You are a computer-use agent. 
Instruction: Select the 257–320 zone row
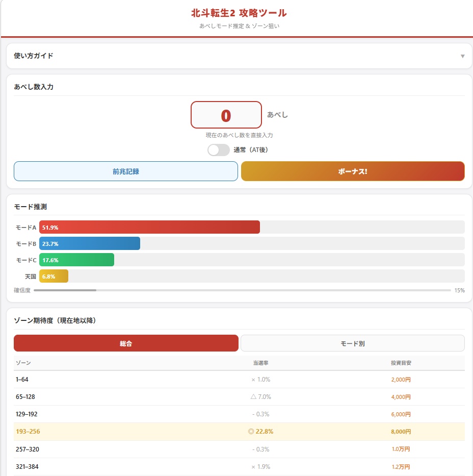coord(239,449)
